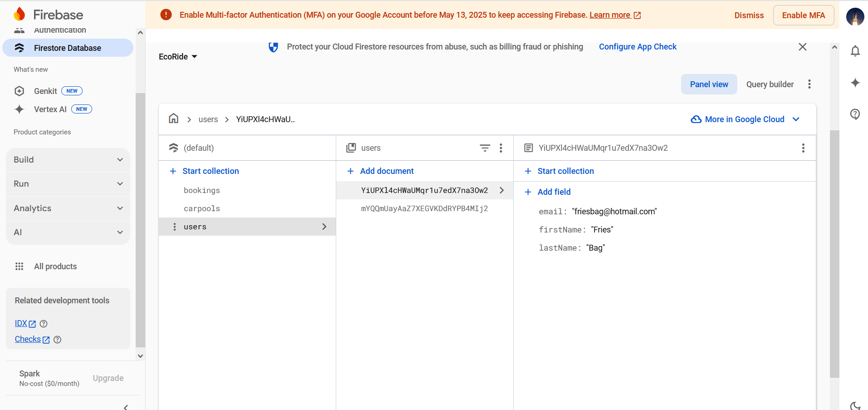Open the document panel overflow menu
868x410 pixels.
803,148
